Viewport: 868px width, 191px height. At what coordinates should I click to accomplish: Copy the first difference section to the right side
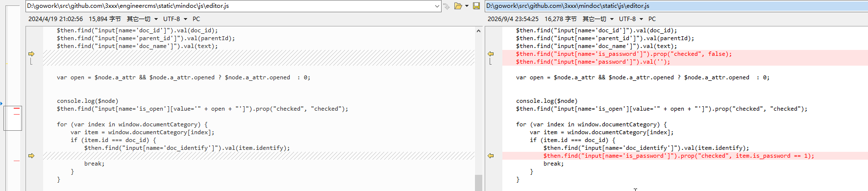click(x=31, y=54)
